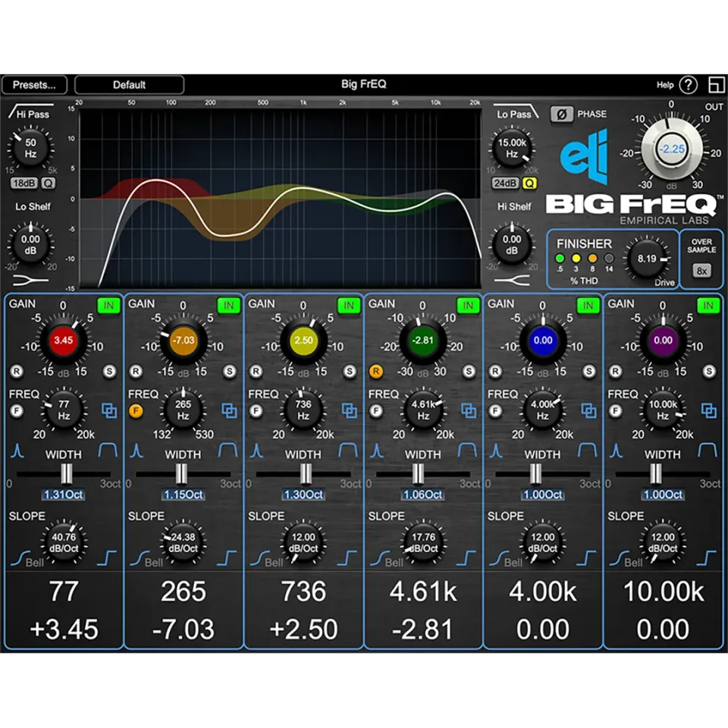This screenshot has height=728, width=728.
Task: Toggle the IN button on the red band
Action: [x=108, y=306]
